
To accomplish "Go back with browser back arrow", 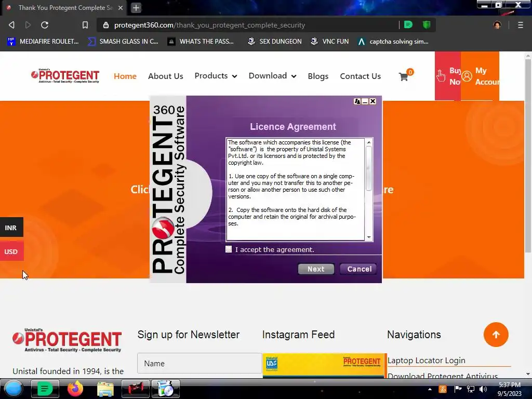I will (12, 25).
